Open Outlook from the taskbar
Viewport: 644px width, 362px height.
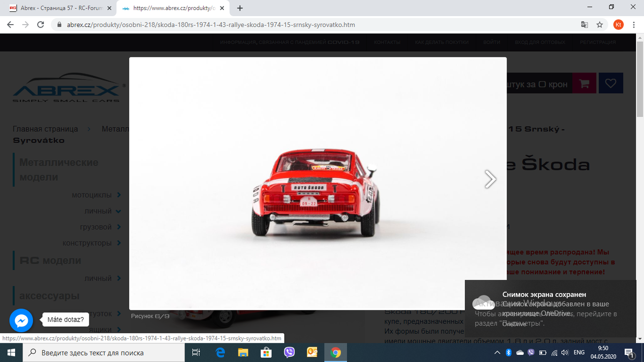pyautogui.click(x=312, y=352)
